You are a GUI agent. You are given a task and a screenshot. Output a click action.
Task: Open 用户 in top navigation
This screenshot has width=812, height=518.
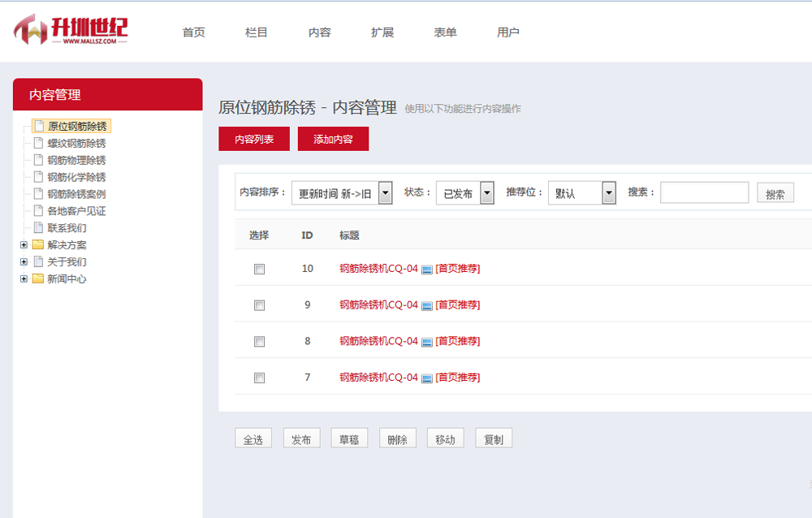[x=508, y=32]
